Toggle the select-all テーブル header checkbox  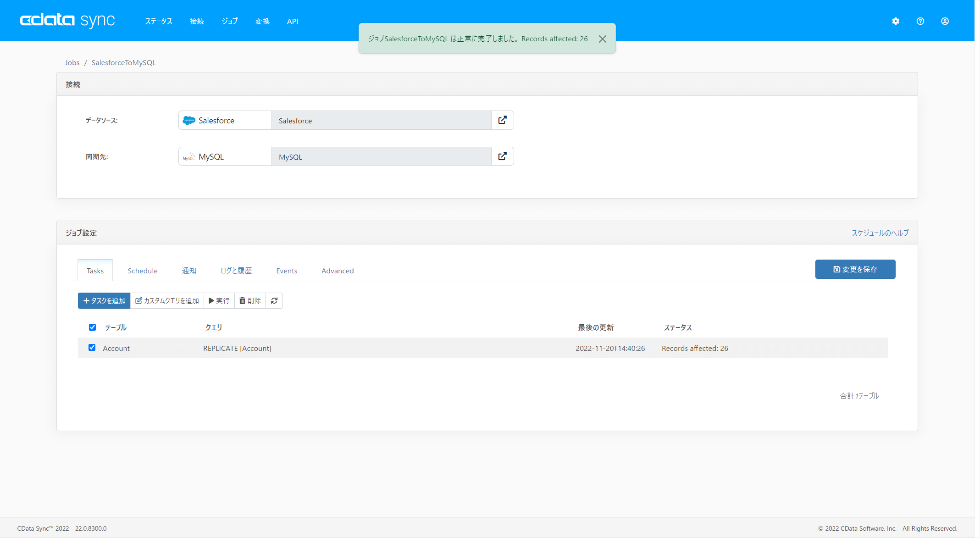click(92, 327)
